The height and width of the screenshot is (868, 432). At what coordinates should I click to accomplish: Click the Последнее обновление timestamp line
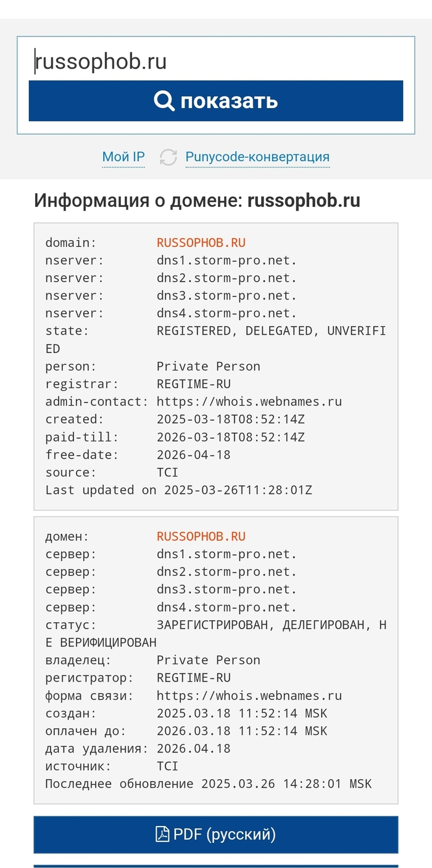[x=209, y=784]
